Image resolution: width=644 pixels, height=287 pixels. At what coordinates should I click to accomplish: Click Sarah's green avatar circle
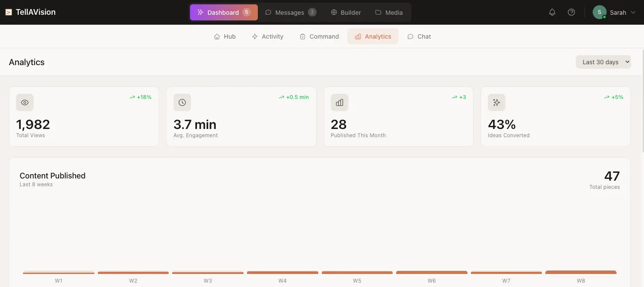tap(599, 13)
